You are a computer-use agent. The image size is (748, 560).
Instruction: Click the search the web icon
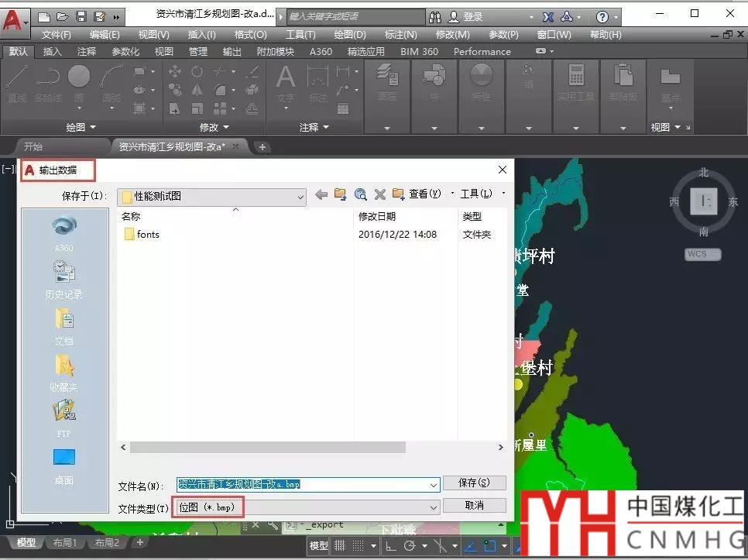360,194
